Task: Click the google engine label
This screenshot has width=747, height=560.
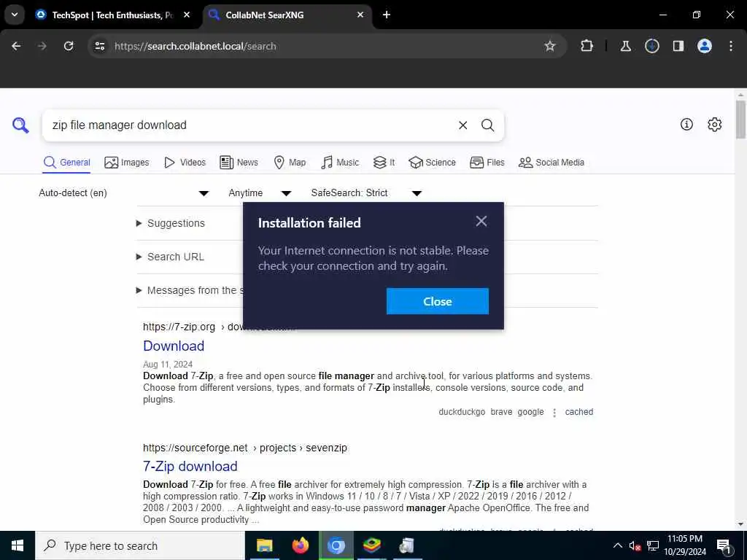Action: (530, 412)
